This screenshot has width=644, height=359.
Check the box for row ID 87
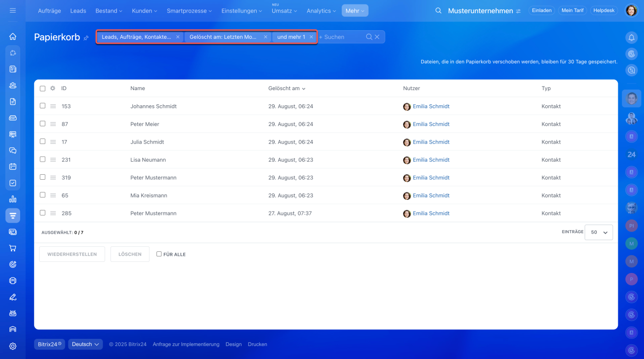(43, 124)
